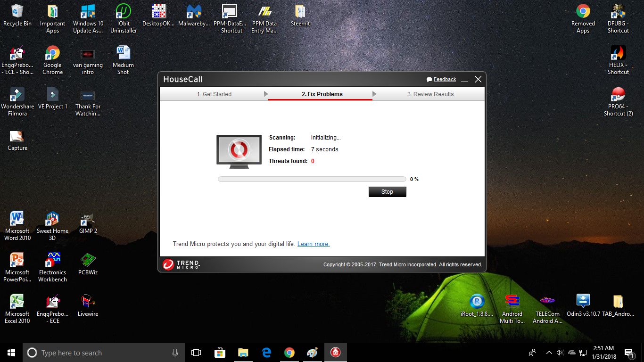Select the GIMP 2 desktop icon

(x=88, y=222)
